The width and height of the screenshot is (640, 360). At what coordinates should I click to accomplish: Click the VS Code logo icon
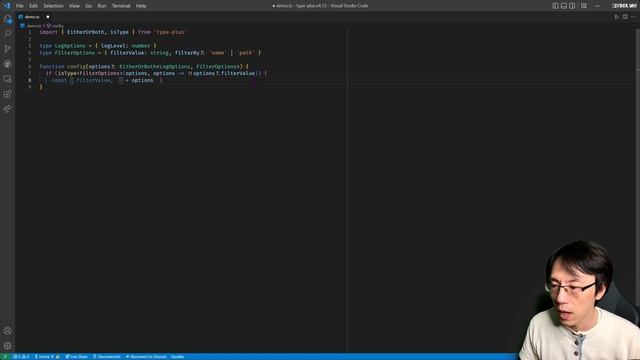click(x=7, y=6)
